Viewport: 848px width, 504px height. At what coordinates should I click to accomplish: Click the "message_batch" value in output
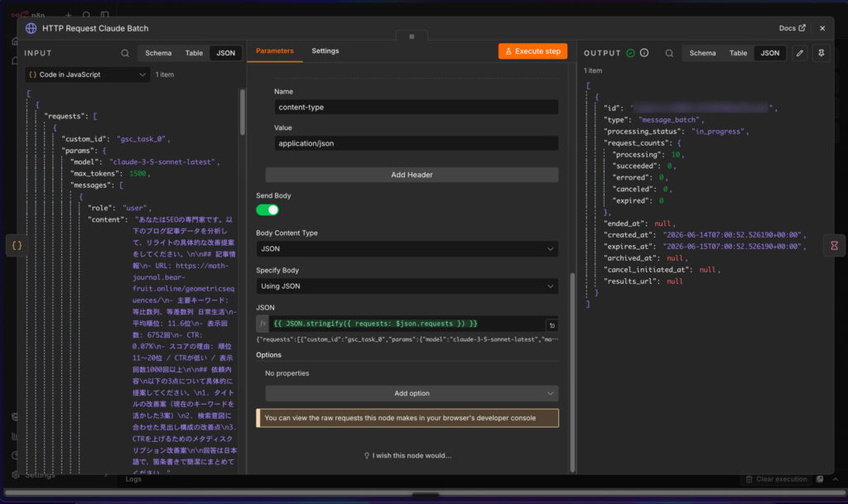[668, 119]
